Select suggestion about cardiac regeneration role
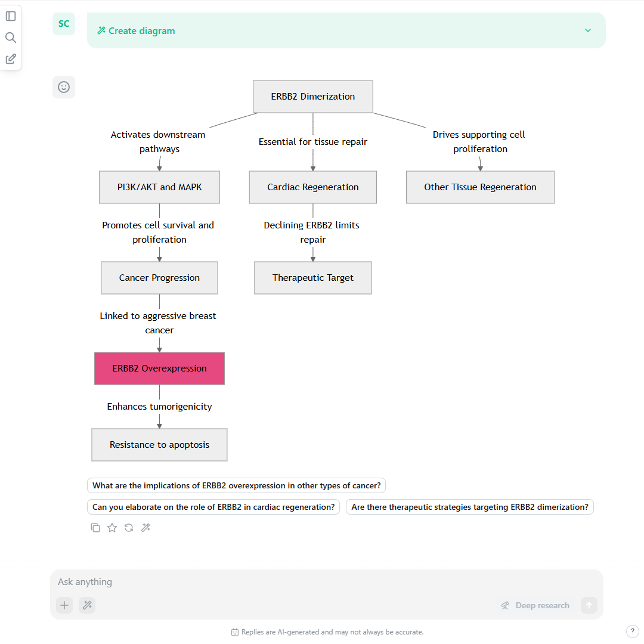The width and height of the screenshot is (644, 644). pyautogui.click(x=213, y=507)
